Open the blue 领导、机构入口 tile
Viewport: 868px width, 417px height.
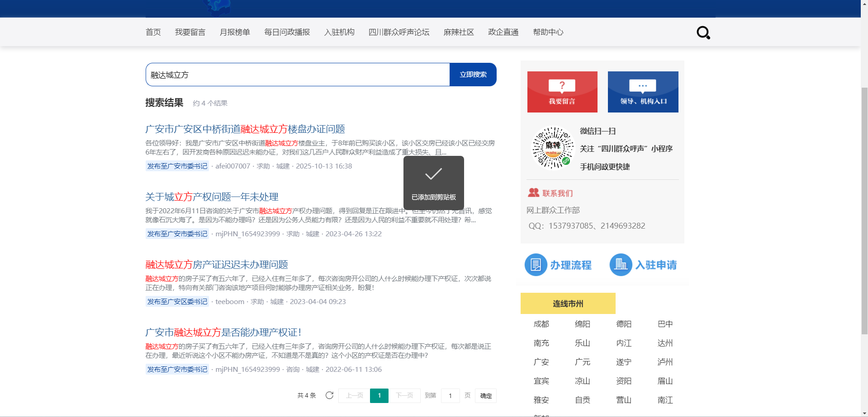[x=643, y=92]
